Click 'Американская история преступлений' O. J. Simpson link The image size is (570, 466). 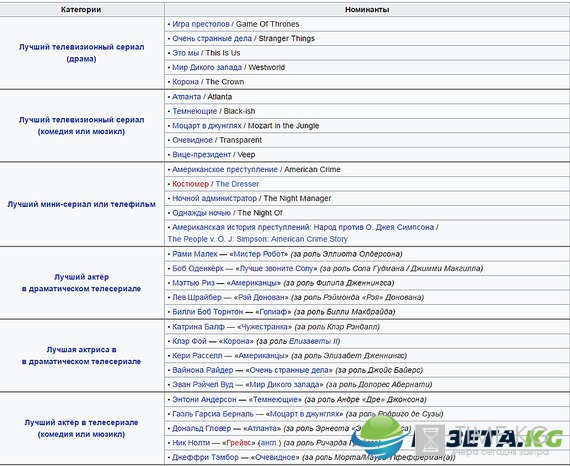(303, 227)
